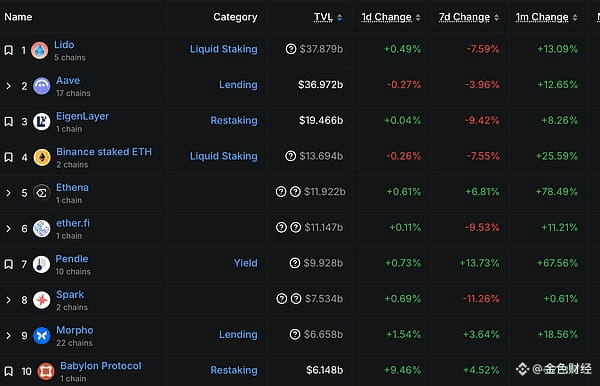
Task: Click the Restaking category for EigenLayer
Action: point(234,121)
